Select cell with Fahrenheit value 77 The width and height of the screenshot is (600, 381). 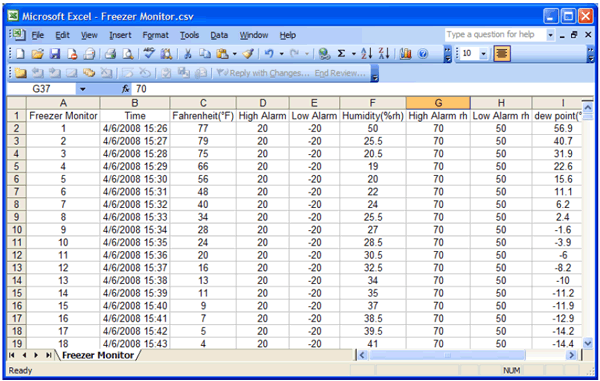point(203,129)
